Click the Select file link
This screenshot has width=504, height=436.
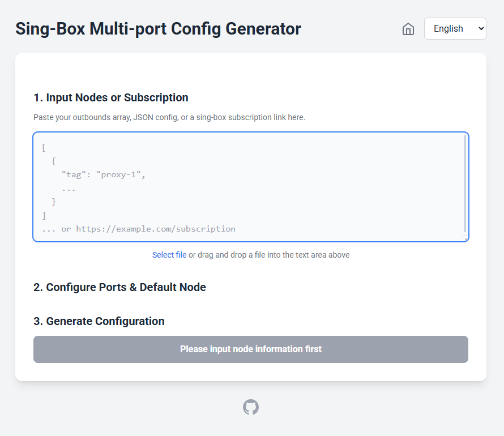(x=169, y=255)
